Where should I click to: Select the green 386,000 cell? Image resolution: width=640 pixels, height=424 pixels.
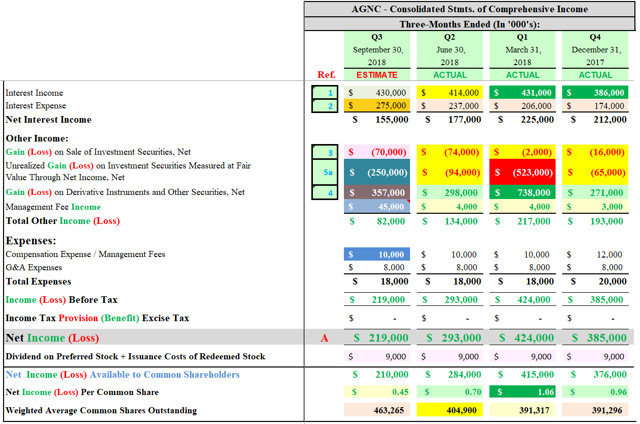(595, 93)
